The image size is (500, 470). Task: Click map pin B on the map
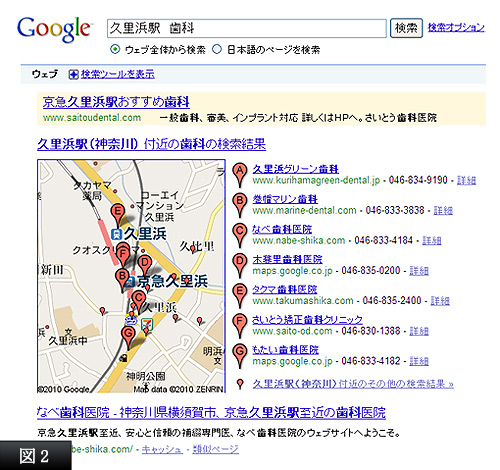[122, 278]
